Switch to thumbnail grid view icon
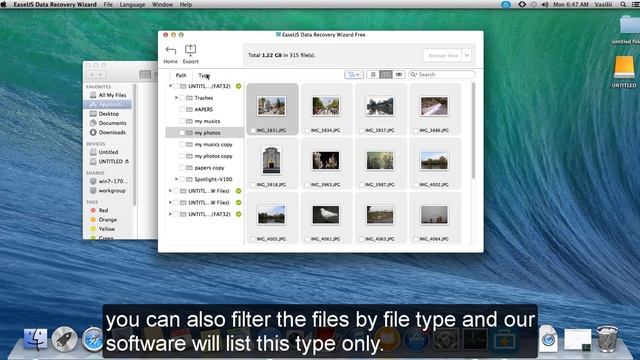Image resolution: width=640 pixels, height=360 pixels. tap(386, 75)
